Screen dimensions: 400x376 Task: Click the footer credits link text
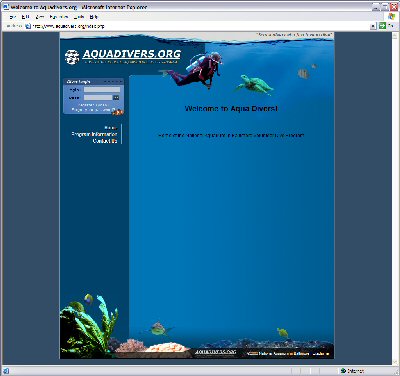click(288, 354)
